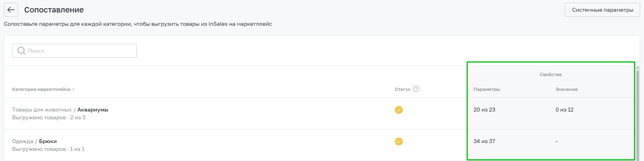Viewport: 644px width, 161px height.
Task: Click the Категория маркетплейса column header
Action: pos(41,89)
